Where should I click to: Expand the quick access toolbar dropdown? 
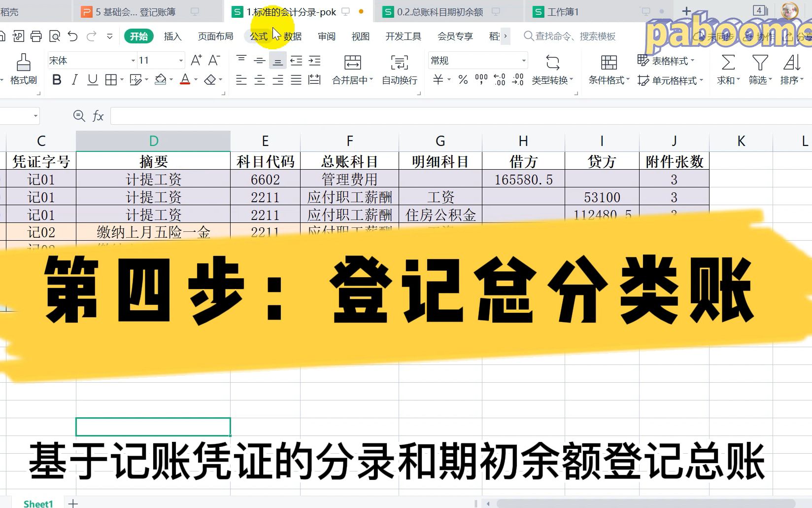click(x=109, y=36)
